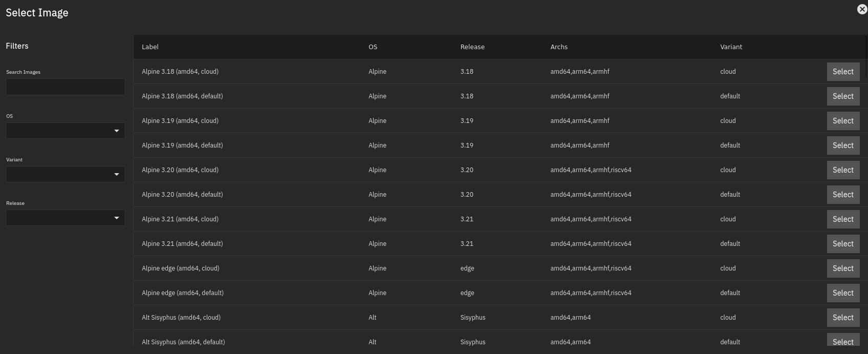The image size is (868, 354).
Task: Select Alt Sisyphus (amd64, default) image
Action: click(843, 340)
